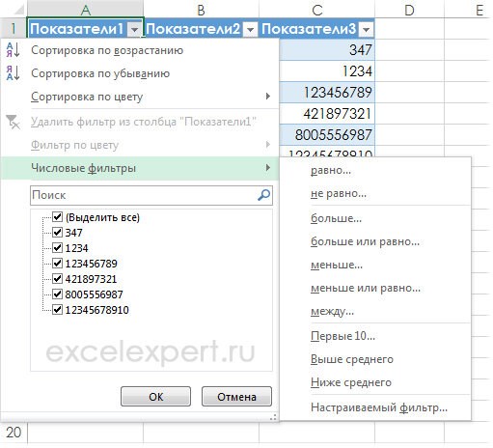Image resolution: width=493 pixels, height=448 pixels.
Task: Uncheck the 8005556987 checkbox
Action: point(57,294)
